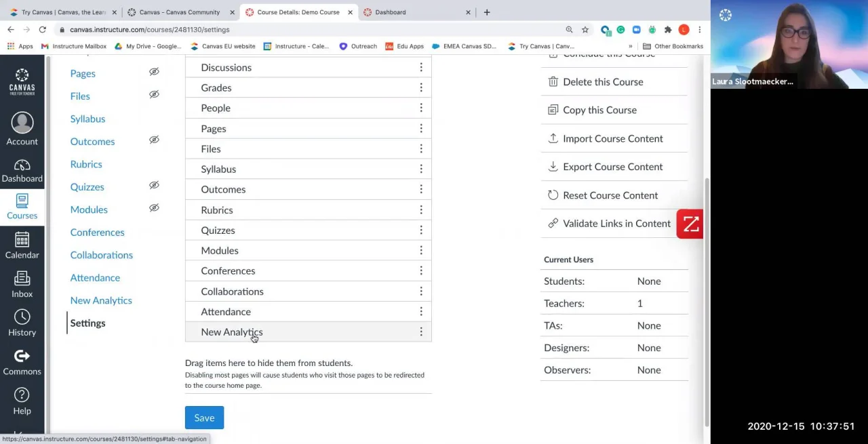Expand the three-dot menu for Quizzes row
Image resolution: width=868 pixels, height=444 pixels.
421,230
